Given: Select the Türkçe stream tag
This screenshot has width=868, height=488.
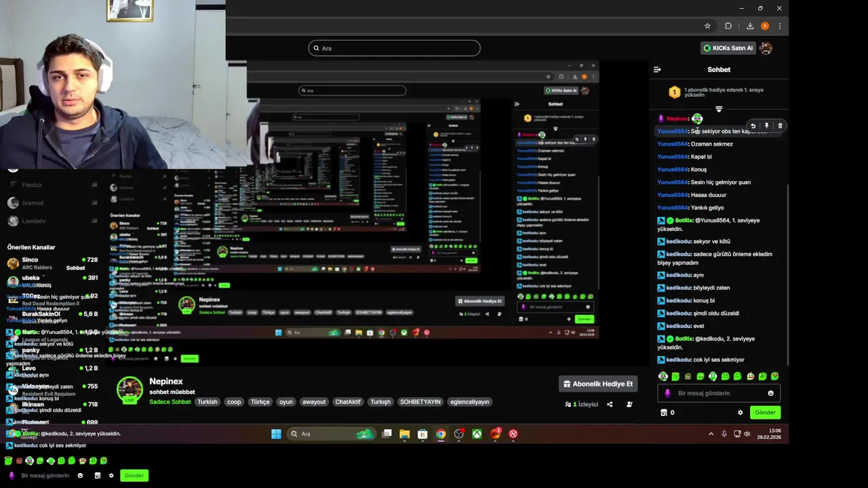Looking at the screenshot, I should click(x=260, y=402).
